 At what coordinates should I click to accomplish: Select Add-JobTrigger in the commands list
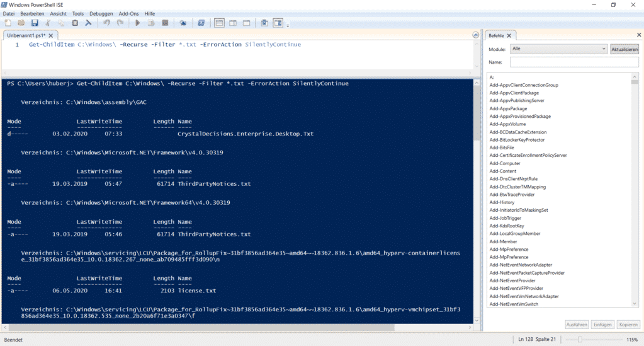(505, 218)
